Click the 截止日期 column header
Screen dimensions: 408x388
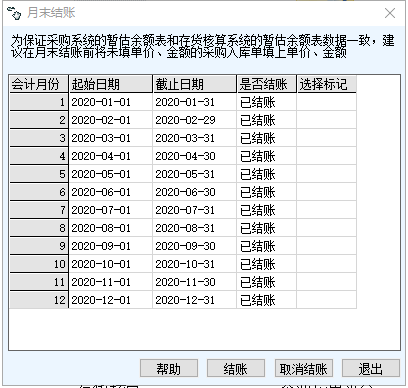click(x=195, y=84)
